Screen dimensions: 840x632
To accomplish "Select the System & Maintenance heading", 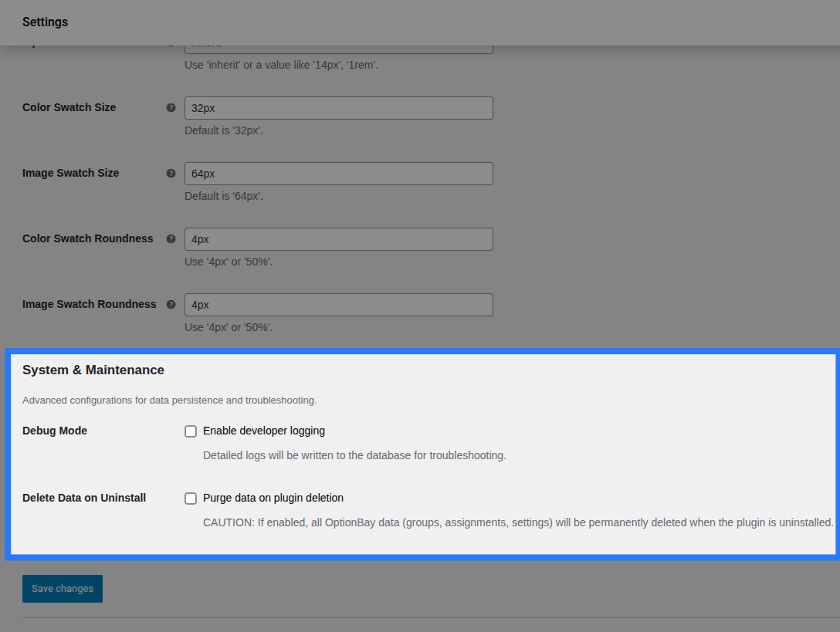I will 93,370.
